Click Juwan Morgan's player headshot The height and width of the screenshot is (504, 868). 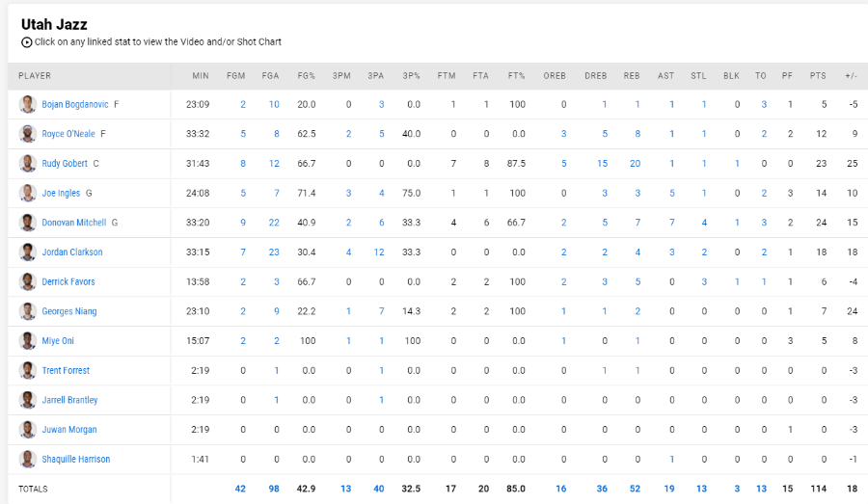28,429
